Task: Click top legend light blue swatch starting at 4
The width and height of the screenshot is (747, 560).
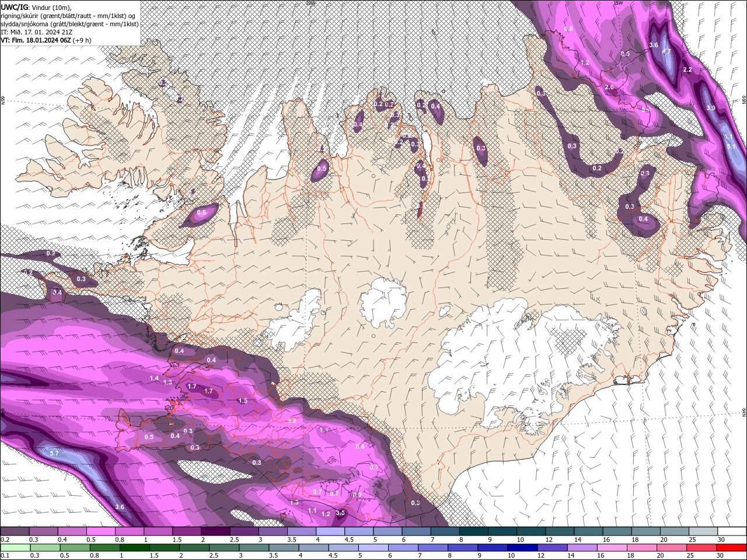Action: [x=330, y=531]
